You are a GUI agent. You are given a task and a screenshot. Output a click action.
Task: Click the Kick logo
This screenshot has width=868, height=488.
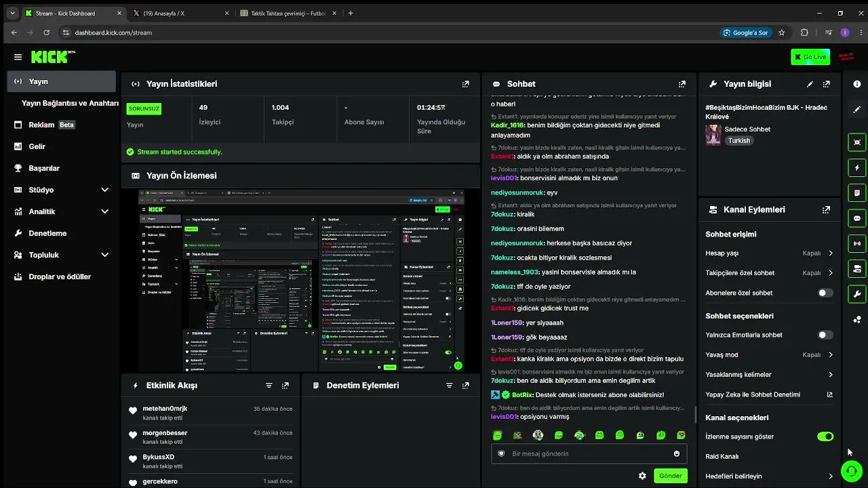pyautogui.click(x=53, y=57)
